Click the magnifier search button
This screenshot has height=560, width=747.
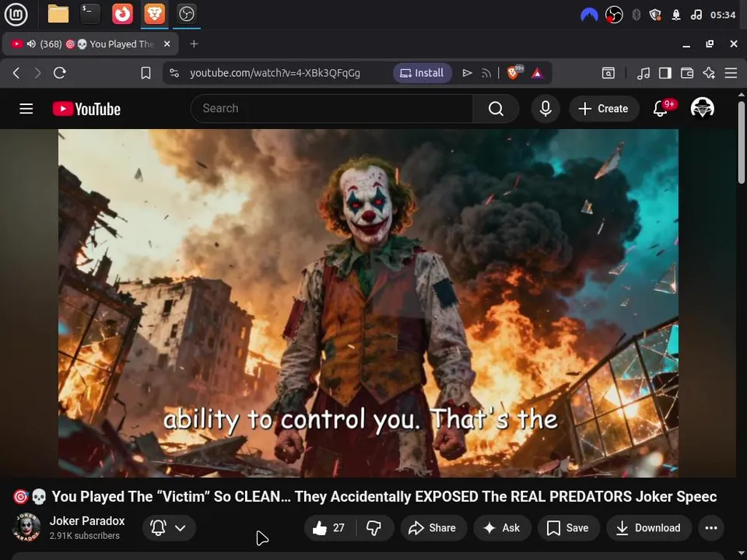point(496,109)
